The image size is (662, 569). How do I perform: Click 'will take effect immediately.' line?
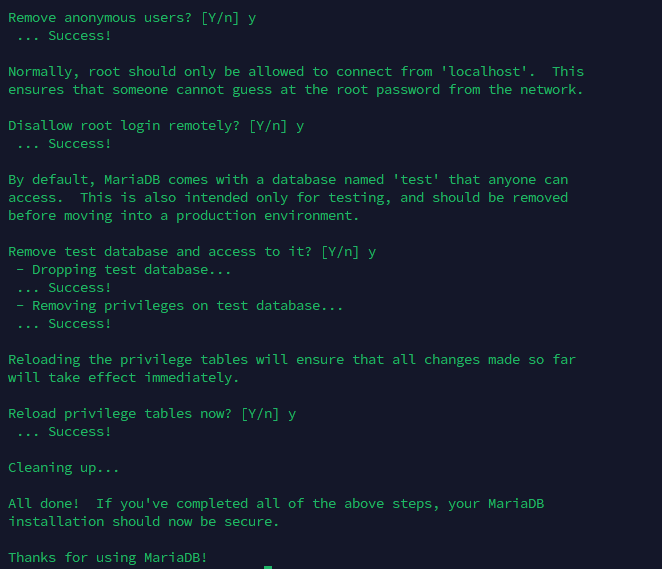pos(124,378)
